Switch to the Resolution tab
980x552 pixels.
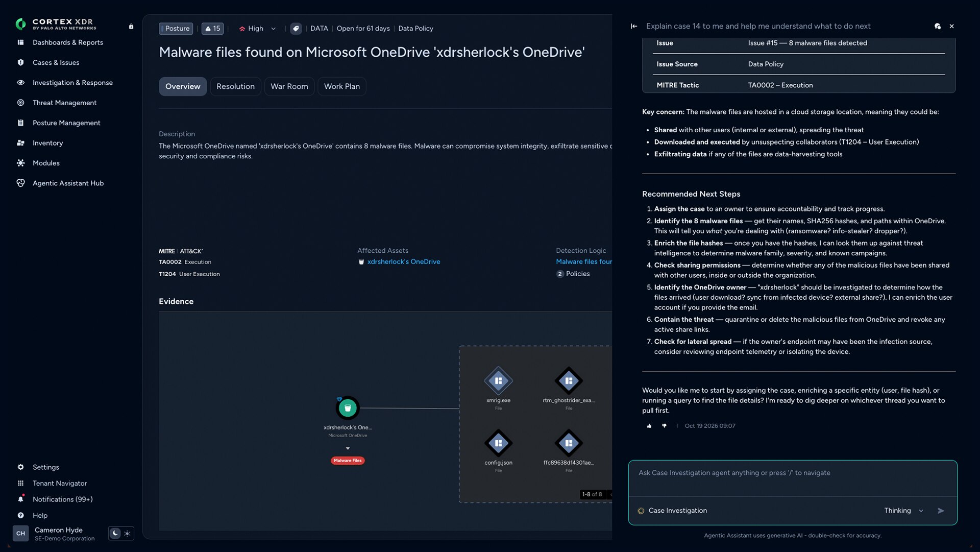(235, 86)
